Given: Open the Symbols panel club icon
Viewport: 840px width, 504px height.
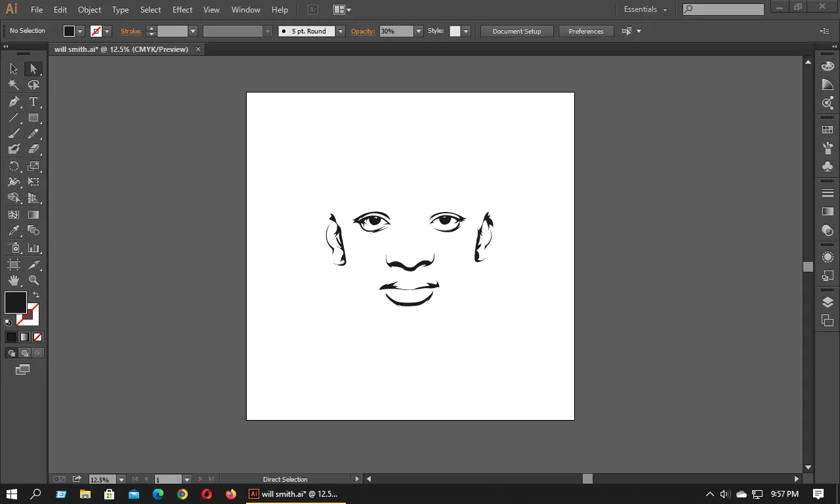Looking at the screenshot, I should pos(828,167).
